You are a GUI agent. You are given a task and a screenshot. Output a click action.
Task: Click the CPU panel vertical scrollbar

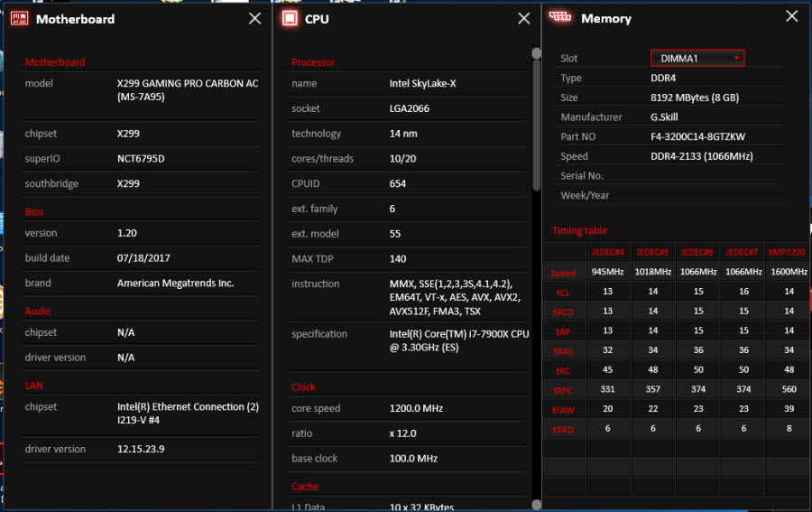(536, 126)
